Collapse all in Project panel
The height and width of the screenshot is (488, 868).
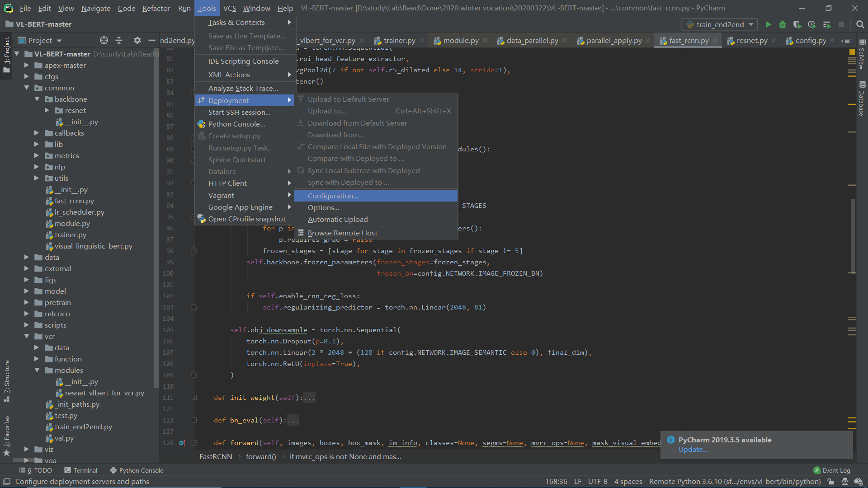(119, 40)
